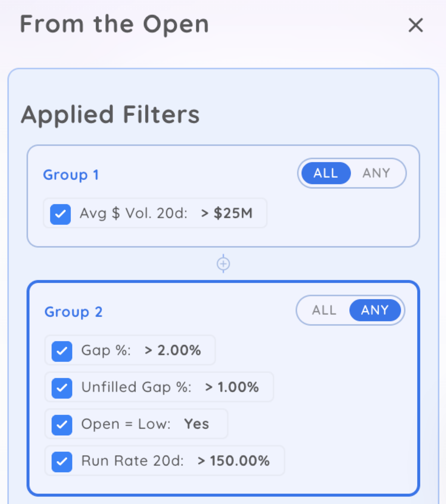Edit the Unfilled Gap > 1.00% value
446x504 pixels.
click(232, 387)
